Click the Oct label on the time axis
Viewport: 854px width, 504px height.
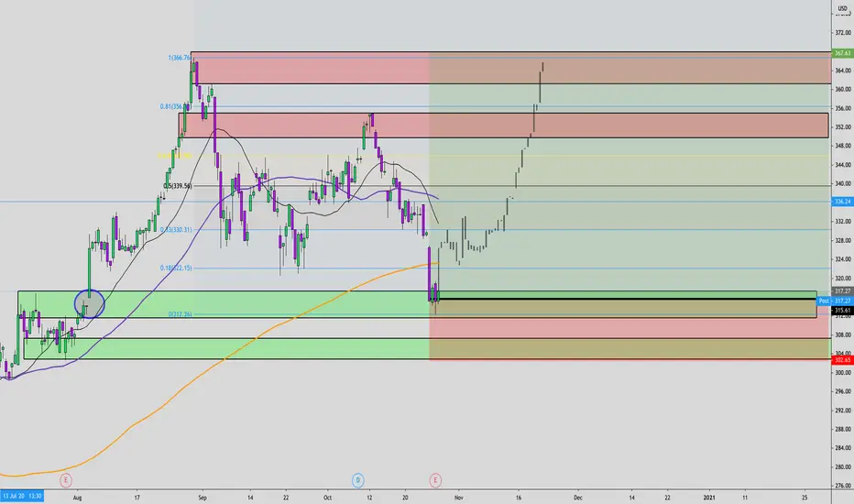tap(327, 498)
